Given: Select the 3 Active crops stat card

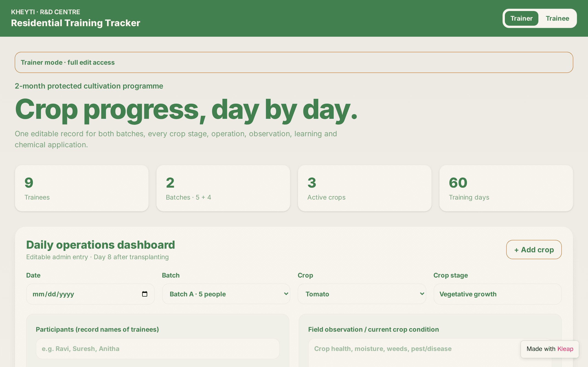Looking at the screenshot, I should pos(365,188).
